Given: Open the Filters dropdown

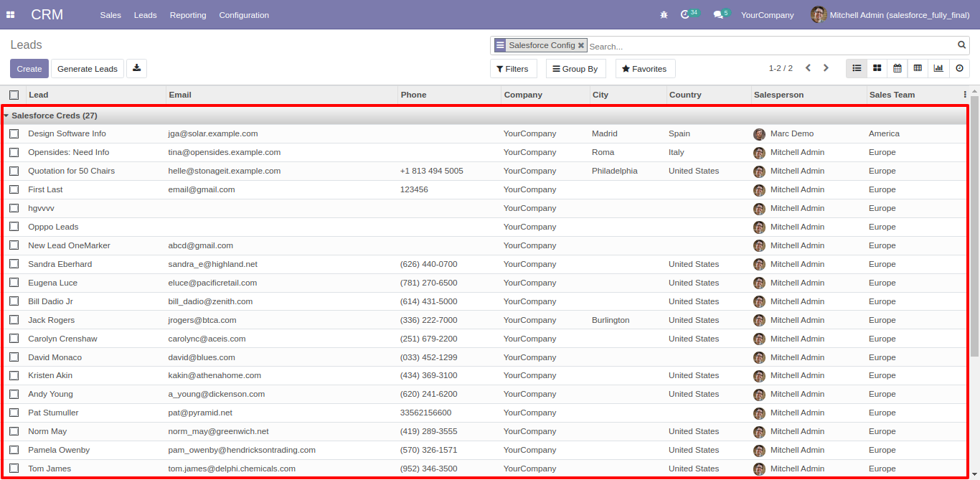Looking at the screenshot, I should click(x=512, y=69).
